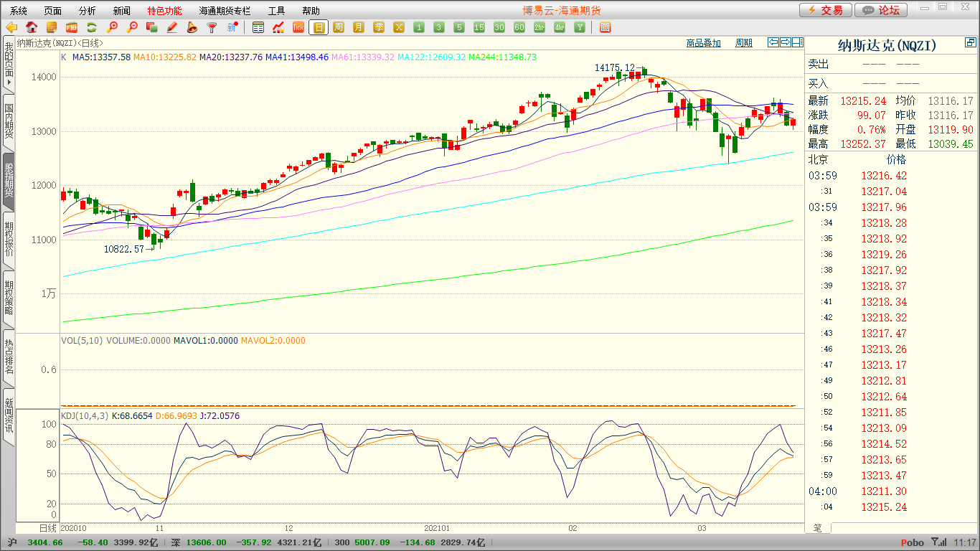Screen dimensions: 980x551
Task: Open 页面 menu
Action: [x=53, y=11]
